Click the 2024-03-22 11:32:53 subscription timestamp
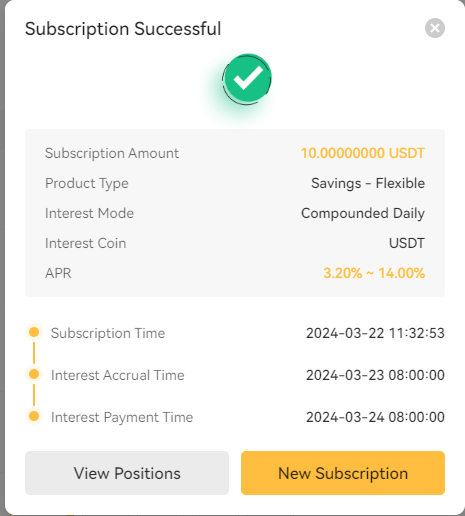This screenshot has height=516, width=465. click(375, 333)
